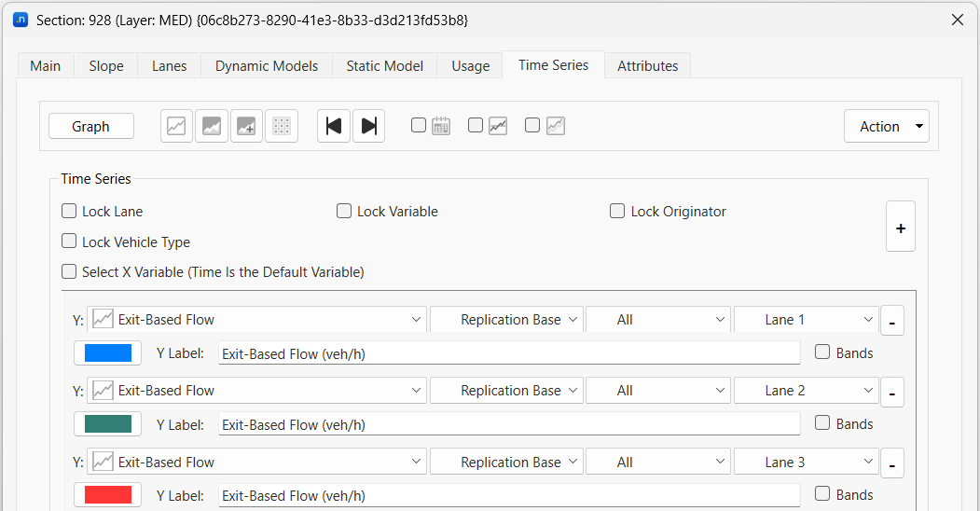Add a new series with the plus button
The height and width of the screenshot is (511, 980).
coord(900,227)
